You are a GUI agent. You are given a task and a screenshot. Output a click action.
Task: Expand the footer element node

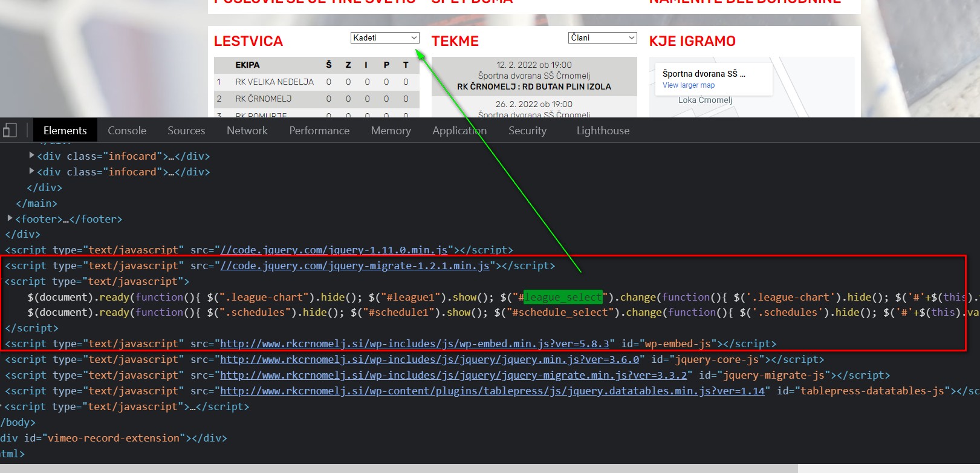tap(10, 218)
